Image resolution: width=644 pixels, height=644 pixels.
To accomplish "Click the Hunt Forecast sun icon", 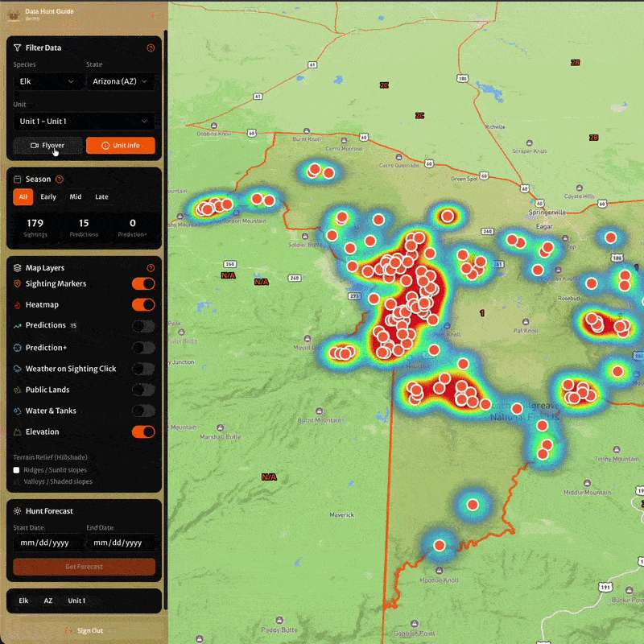I will pyautogui.click(x=18, y=511).
